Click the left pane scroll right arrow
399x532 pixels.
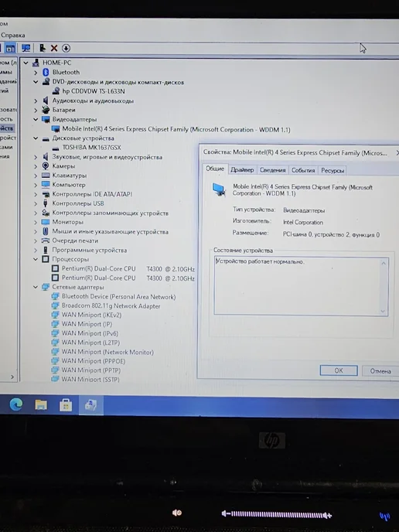[12, 377]
